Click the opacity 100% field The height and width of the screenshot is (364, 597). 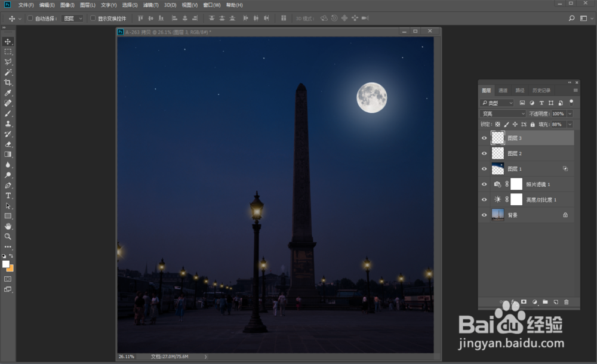[x=559, y=114]
